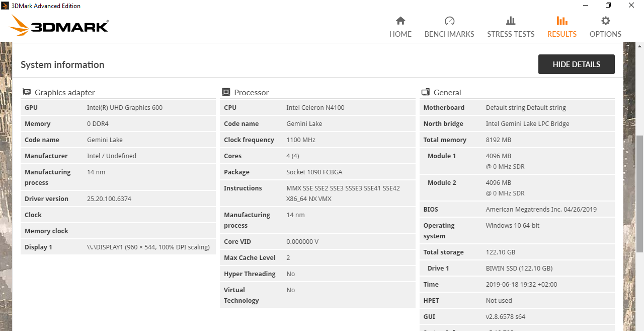Select American Megatrends Inc. BIOS value
Image resolution: width=644 pixels, height=331 pixels.
point(541,209)
